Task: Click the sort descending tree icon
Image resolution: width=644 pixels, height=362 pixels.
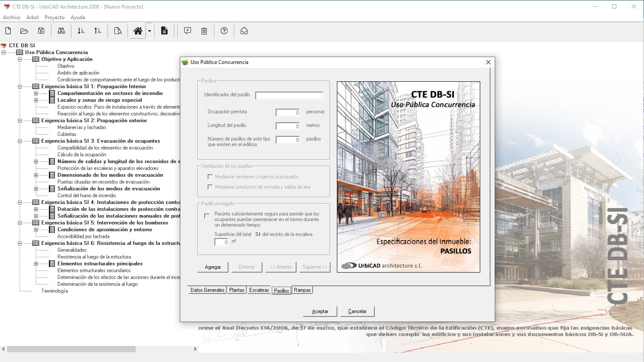Action: point(81,31)
